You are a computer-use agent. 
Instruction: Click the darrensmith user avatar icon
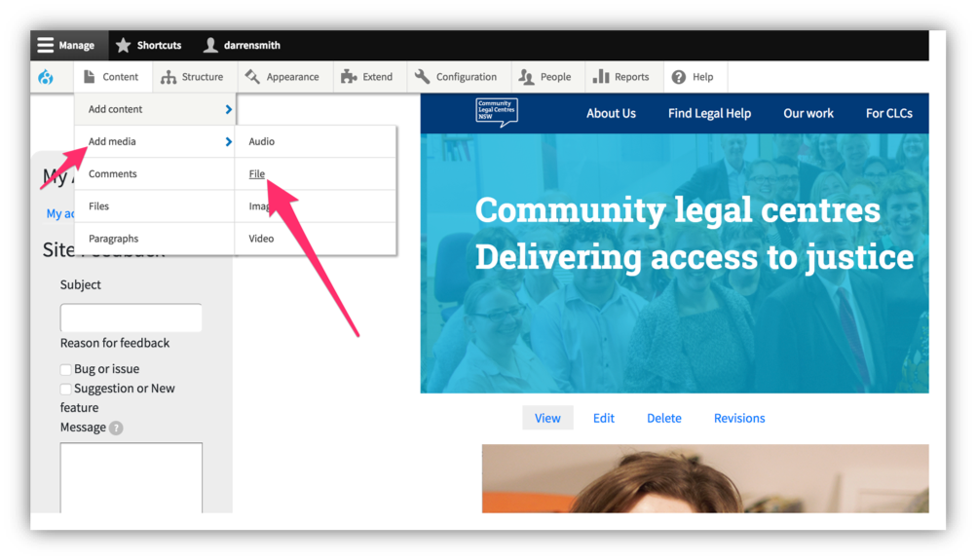point(210,45)
